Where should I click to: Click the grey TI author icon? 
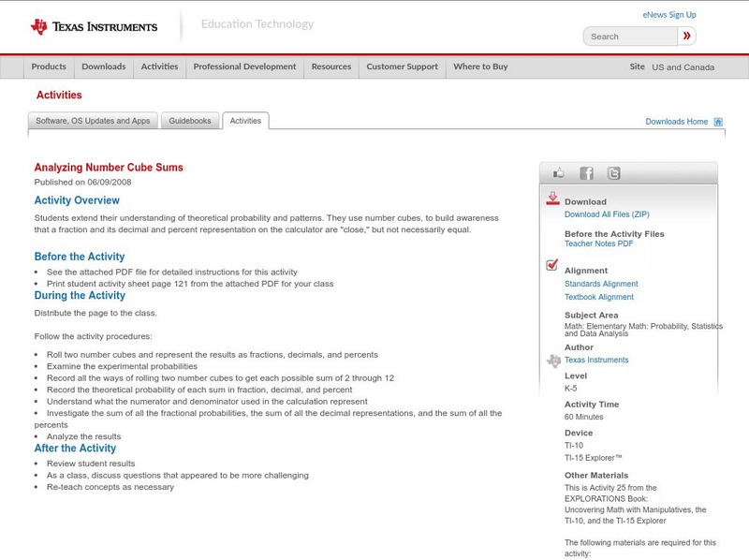tap(553, 361)
